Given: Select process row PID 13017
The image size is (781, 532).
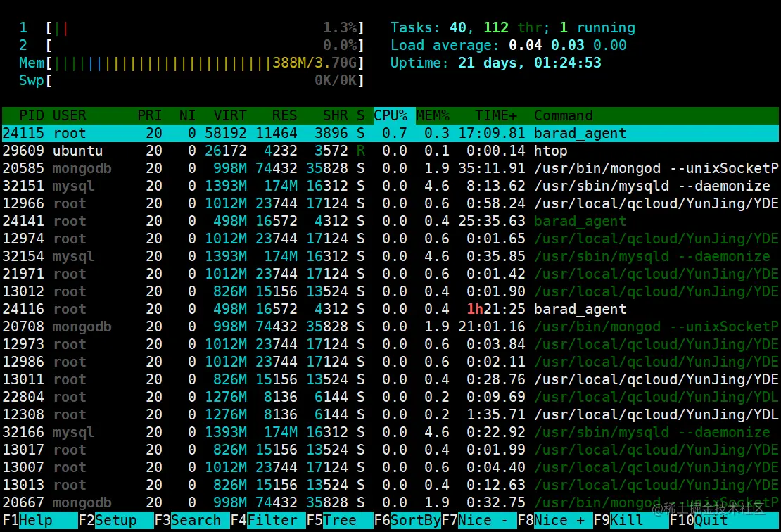Looking at the screenshot, I should tap(390, 450).
